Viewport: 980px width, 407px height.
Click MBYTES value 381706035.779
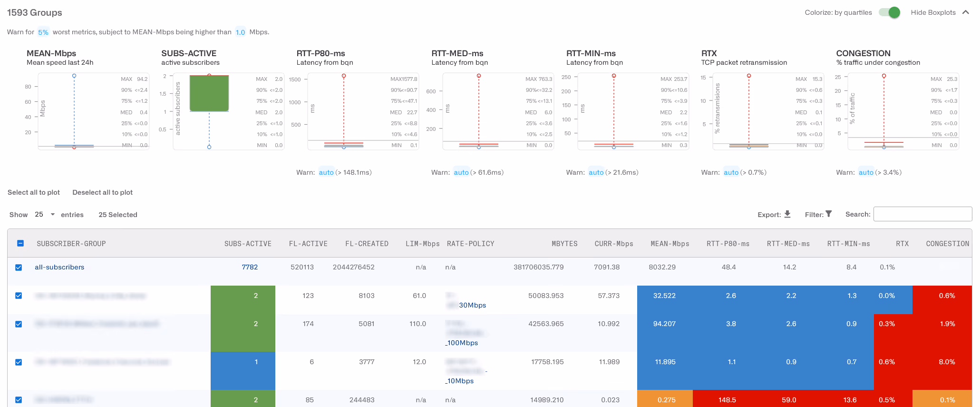pos(539,267)
